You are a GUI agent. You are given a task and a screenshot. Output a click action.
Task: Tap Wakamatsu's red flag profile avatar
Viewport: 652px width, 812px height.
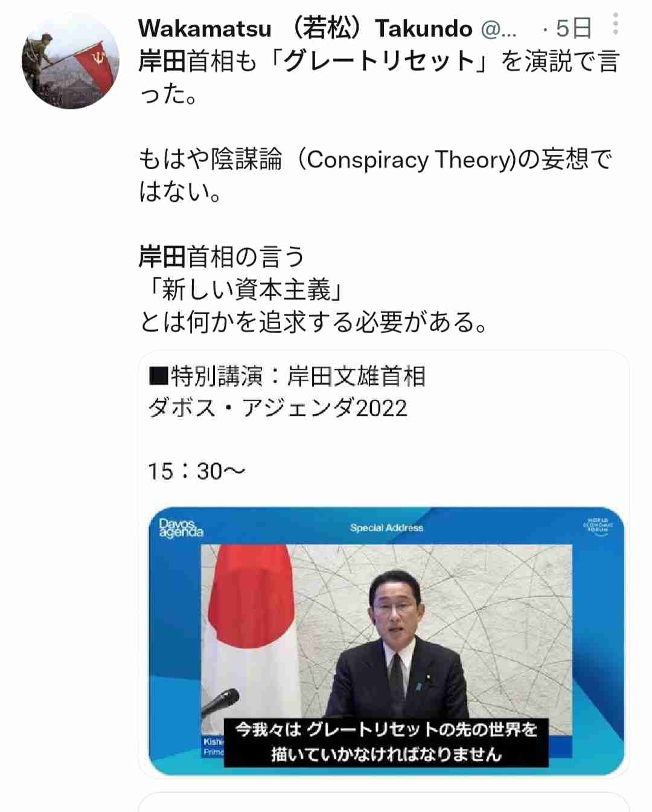(x=71, y=60)
